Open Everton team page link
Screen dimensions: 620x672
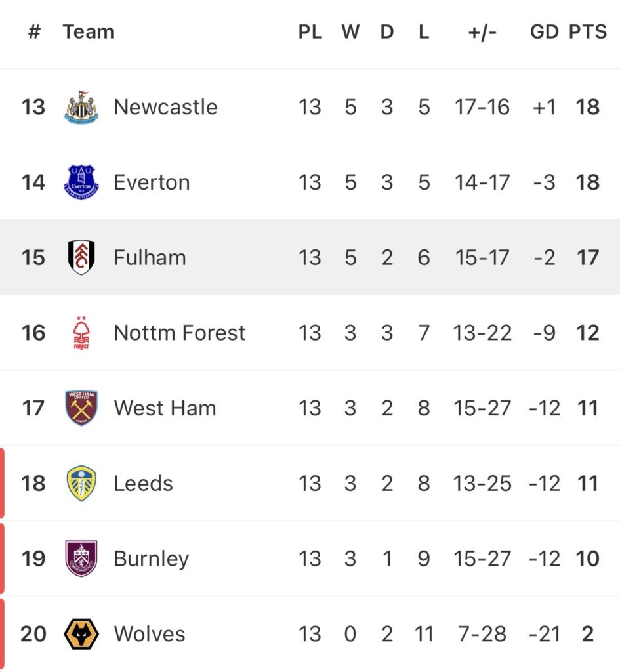click(x=152, y=182)
